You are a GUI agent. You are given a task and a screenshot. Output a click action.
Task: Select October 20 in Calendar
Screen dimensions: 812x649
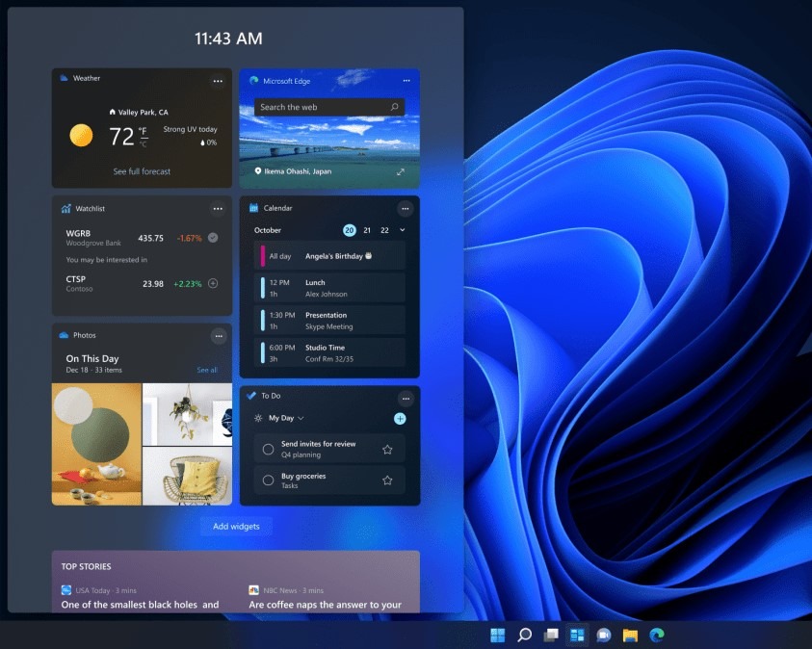click(350, 230)
